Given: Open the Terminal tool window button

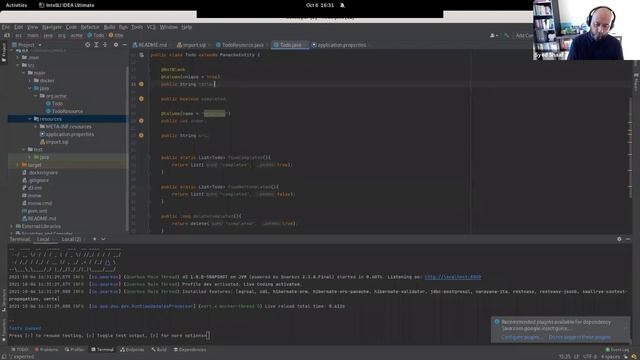Looking at the screenshot, I should click(102, 350).
